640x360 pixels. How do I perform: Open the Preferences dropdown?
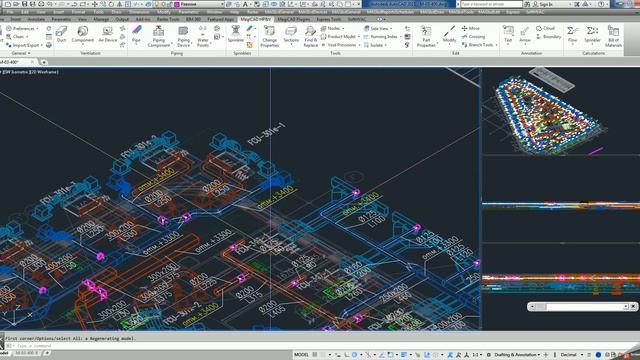(22, 29)
